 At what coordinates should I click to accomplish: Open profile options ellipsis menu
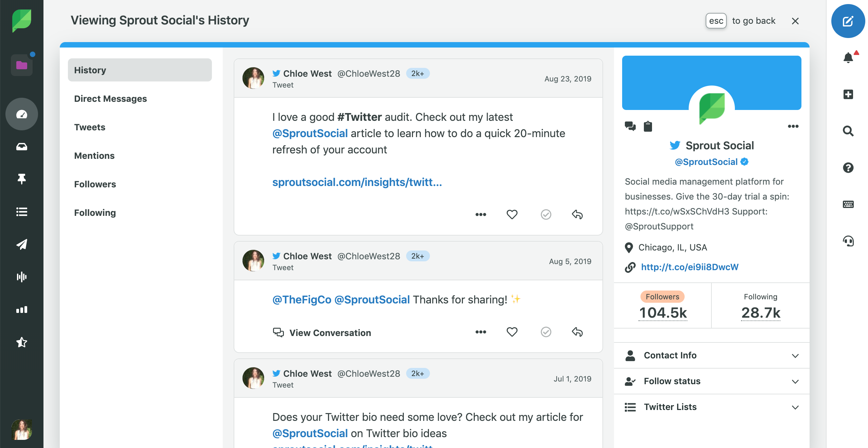click(793, 126)
